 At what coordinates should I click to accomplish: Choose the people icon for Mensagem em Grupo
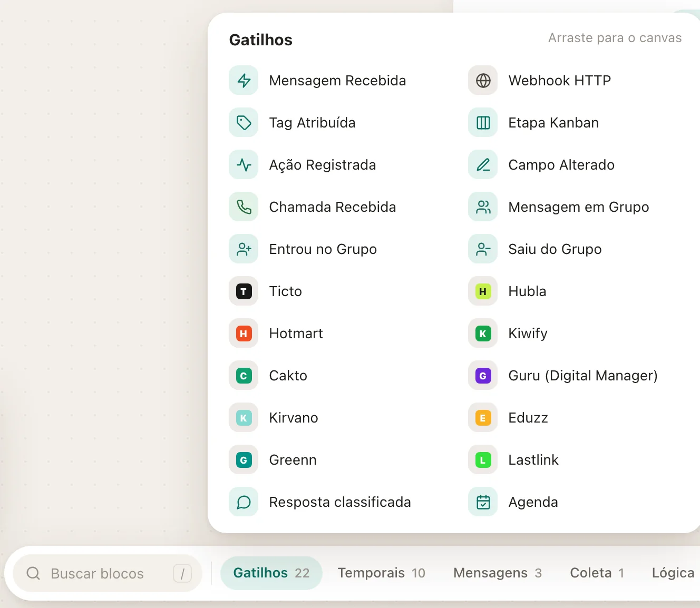[483, 207]
